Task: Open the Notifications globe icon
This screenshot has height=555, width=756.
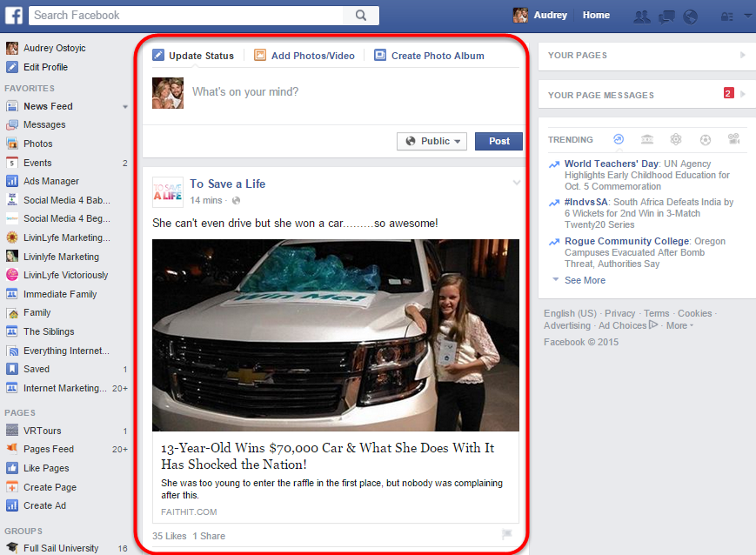Action: [691, 17]
